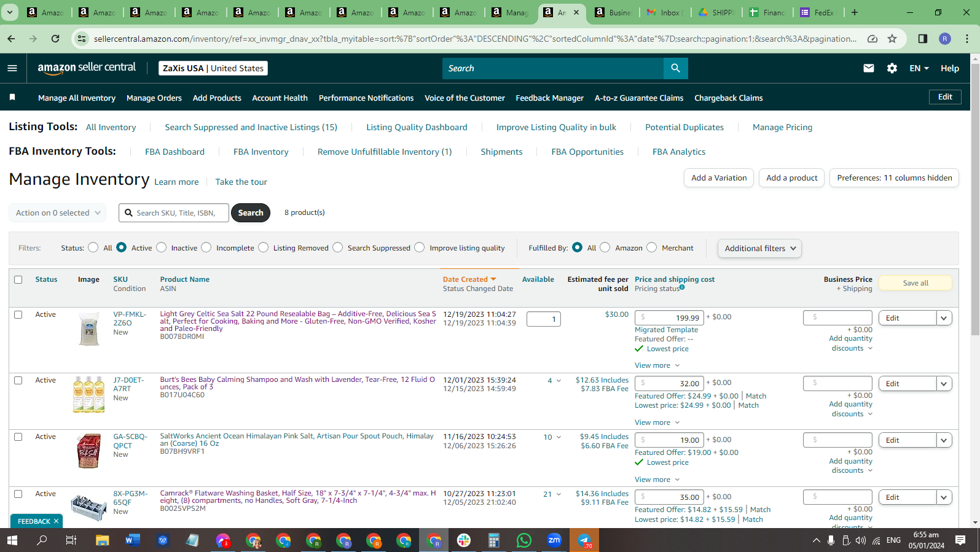Screen dimensions: 980x552
Task: Switch to the FedEx browser tab
Action: pyautogui.click(x=818, y=12)
